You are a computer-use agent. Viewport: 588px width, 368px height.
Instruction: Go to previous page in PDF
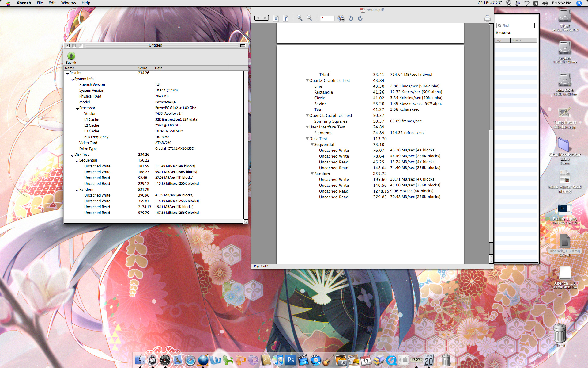click(x=286, y=18)
